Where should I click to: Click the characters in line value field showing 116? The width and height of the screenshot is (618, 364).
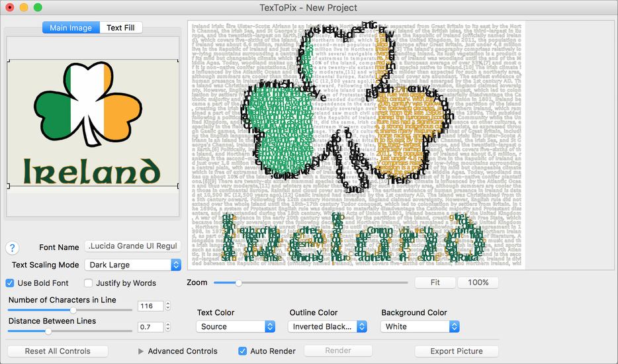pos(151,306)
